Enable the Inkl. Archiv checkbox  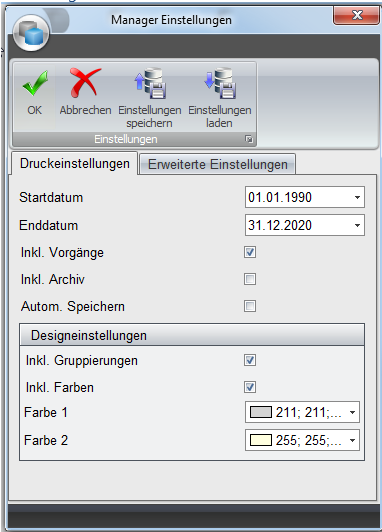click(250, 279)
